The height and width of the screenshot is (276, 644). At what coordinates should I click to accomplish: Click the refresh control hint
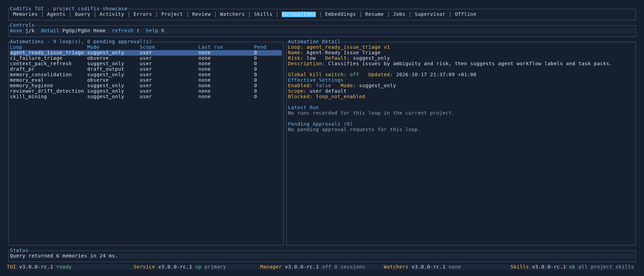[126, 31]
